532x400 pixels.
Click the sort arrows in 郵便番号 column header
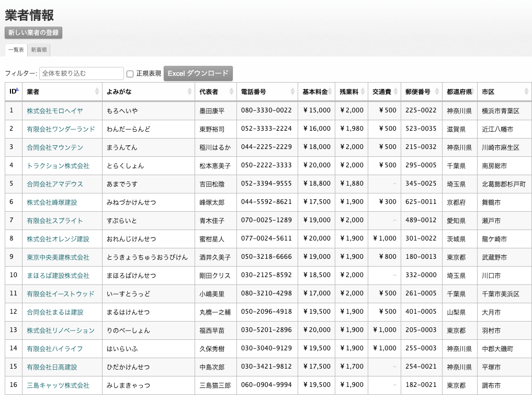436,92
